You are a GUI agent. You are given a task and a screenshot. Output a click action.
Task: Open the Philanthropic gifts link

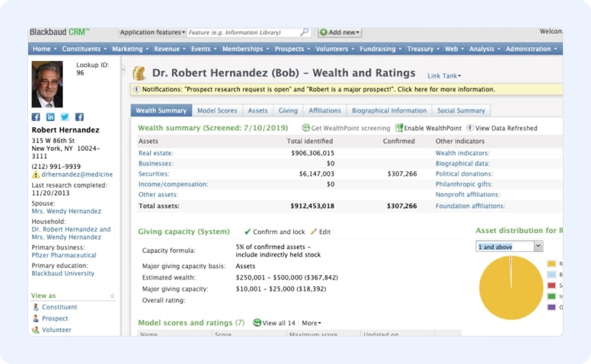464,184
